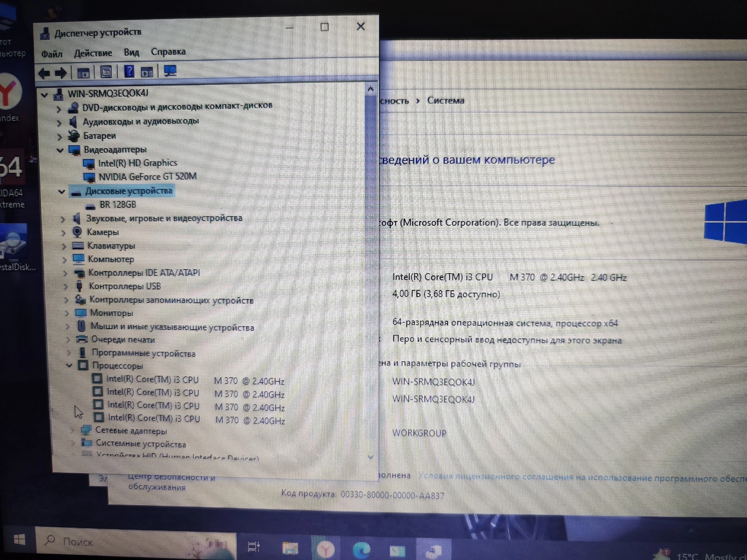Click the show/hide console tree toolbar icon
This screenshot has height=560, width=747.
pyautogui.click(x=83, y=73)
